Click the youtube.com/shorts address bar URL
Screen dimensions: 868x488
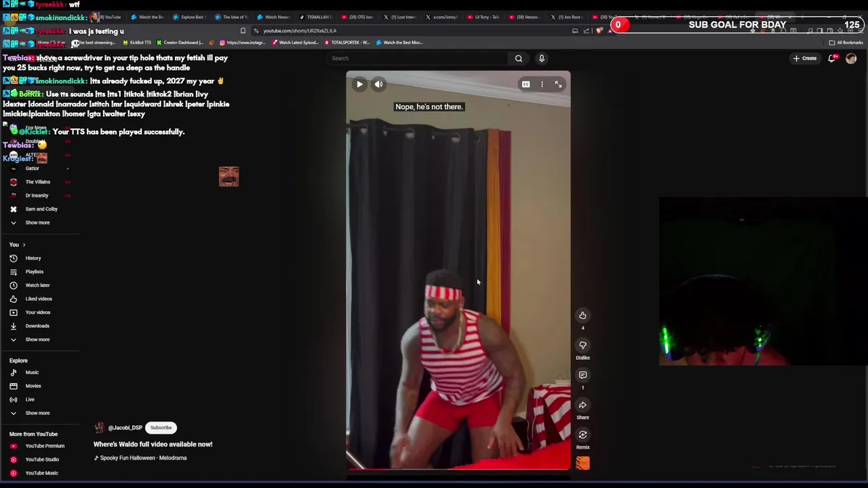tap(300, 30)
